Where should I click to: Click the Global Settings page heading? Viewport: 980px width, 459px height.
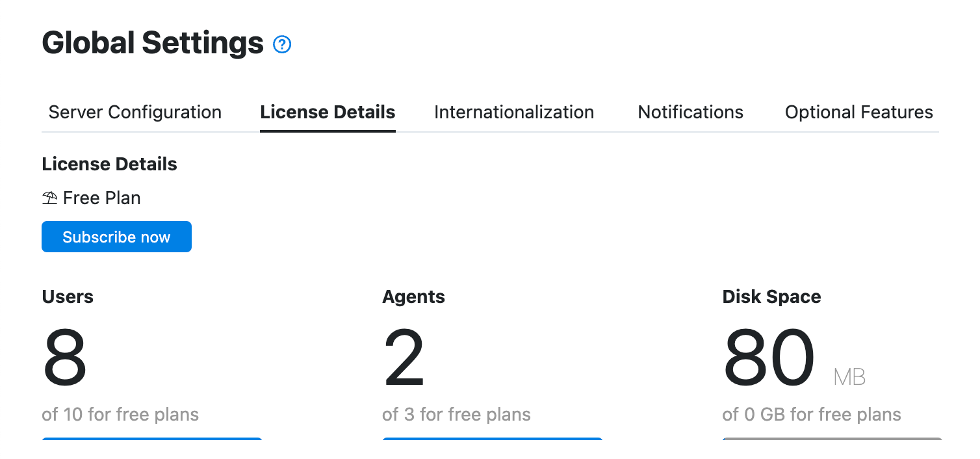(x=153, y=44)
